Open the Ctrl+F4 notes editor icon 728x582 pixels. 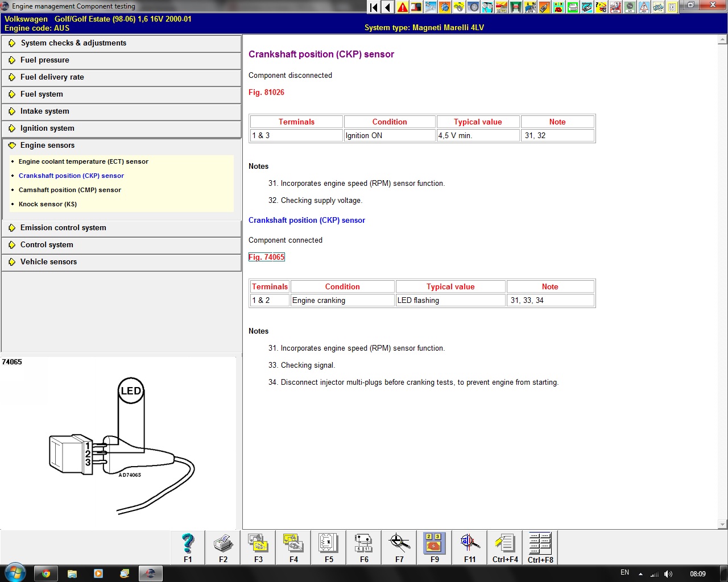(505, 547)
